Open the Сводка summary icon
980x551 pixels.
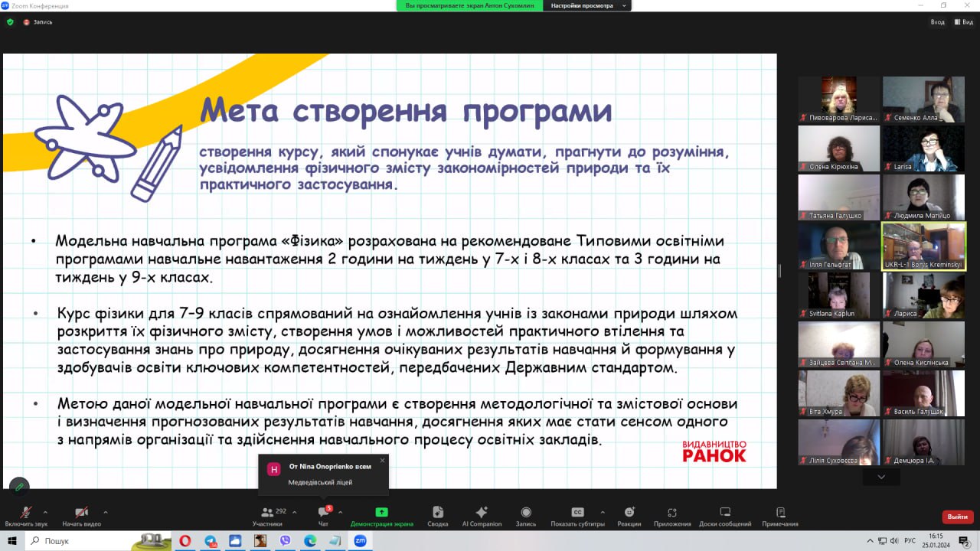[438, 513]
